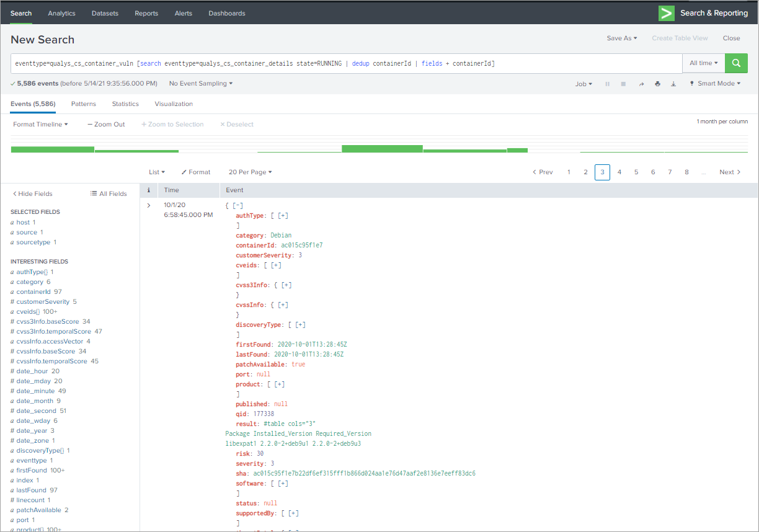Export the search results
Screen dimensions: 759x532
[x=673, y=82]
